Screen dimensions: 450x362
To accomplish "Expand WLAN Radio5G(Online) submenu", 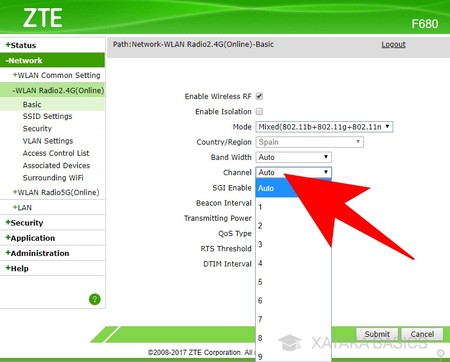I will tap(56, 192).
